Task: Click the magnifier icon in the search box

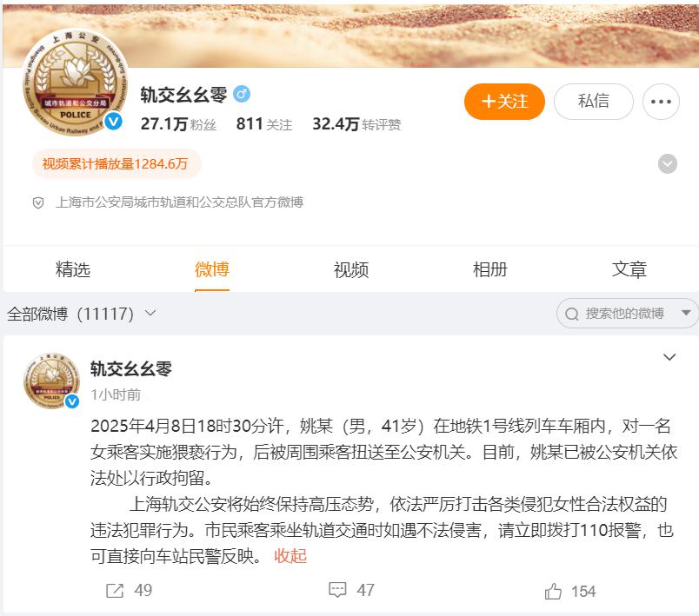Action: click(x=571, y=314)
